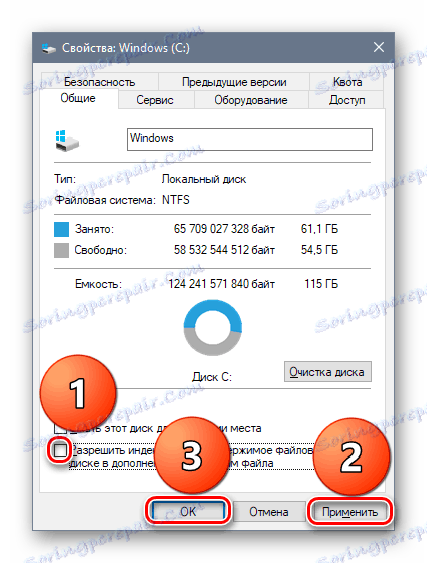Switch to the Оборудование tab
This screenshot has height=563, width=427.
[251, 100]
